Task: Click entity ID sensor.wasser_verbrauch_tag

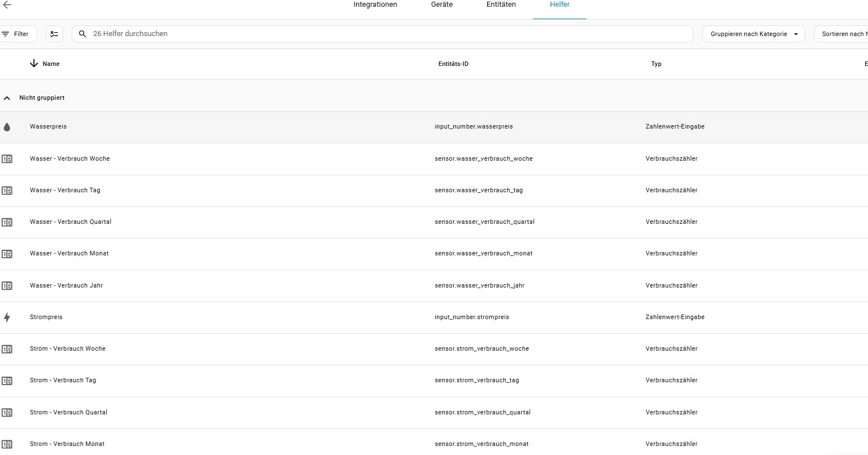Action: (479, 191)
